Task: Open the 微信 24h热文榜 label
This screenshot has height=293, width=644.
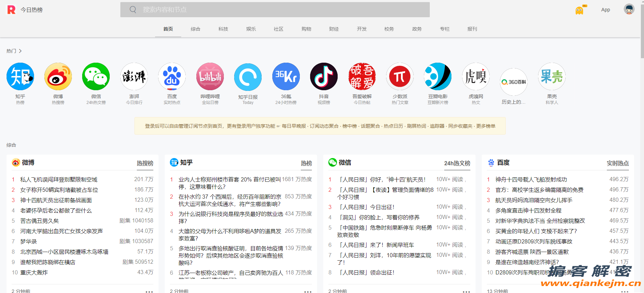Action: click(x=457, y=163)
